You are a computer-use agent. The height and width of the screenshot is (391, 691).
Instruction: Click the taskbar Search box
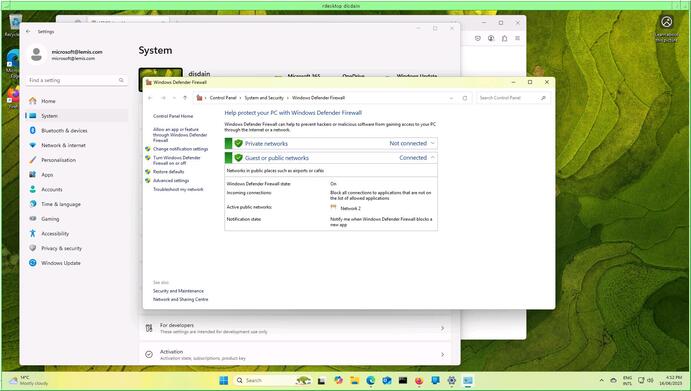coord(271,380)
